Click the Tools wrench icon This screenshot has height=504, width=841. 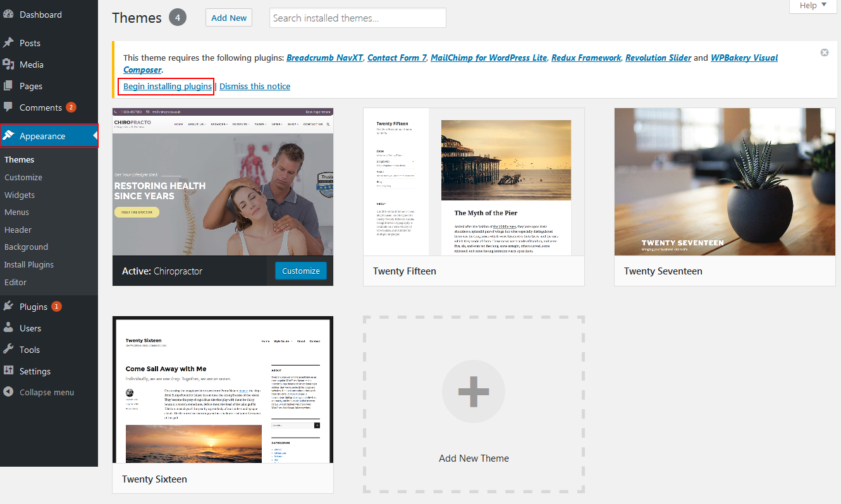(x=8, y=350)
